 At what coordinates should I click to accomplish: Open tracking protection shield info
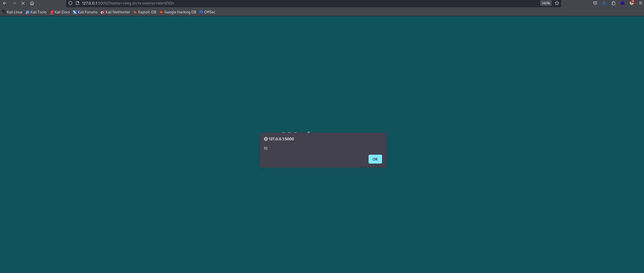70,3
